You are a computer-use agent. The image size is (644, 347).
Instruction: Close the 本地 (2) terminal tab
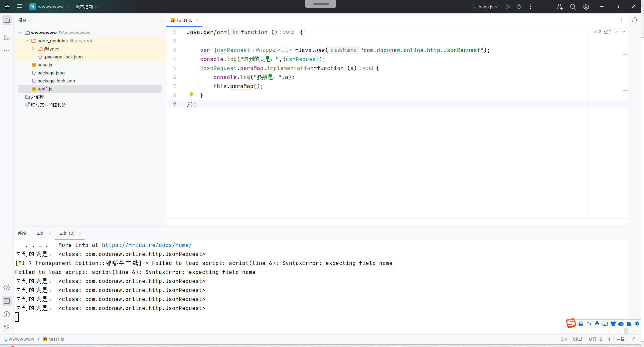click(x=80, y=234)
